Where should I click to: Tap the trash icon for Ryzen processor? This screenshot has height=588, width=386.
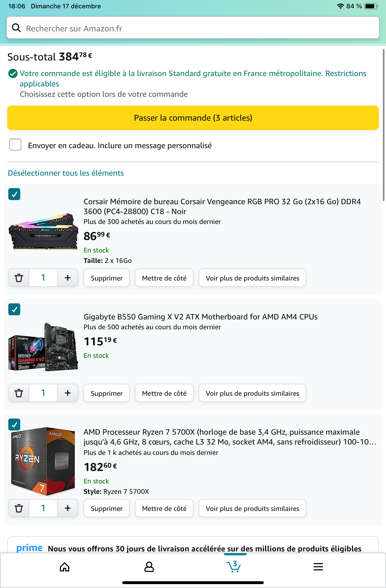tap(19, 508)
